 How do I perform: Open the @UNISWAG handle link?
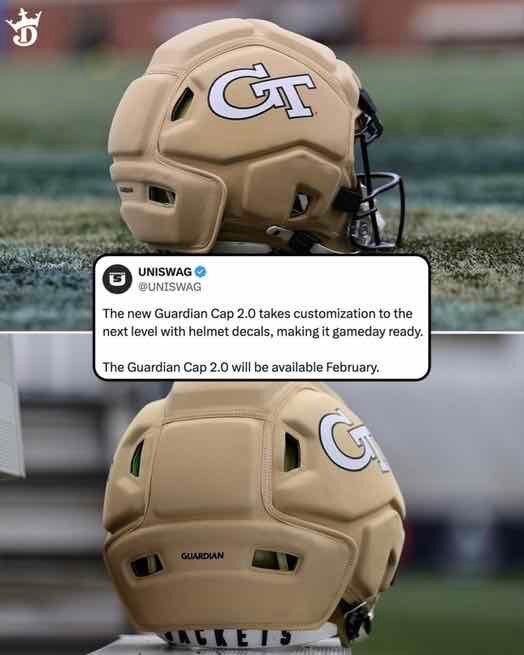pos(170,287)
